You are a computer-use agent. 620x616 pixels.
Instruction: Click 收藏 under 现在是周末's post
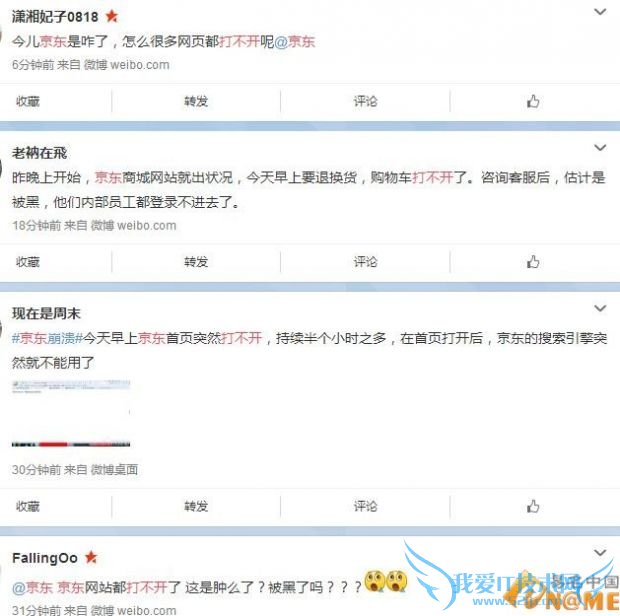pyautogui.click(x=28, y=506)
